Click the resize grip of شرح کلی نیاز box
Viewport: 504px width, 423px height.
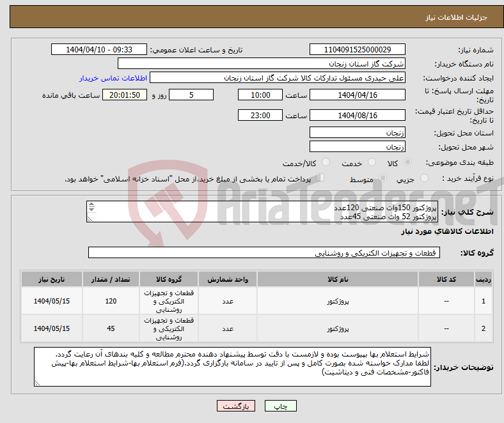click(x=90, y=219)
